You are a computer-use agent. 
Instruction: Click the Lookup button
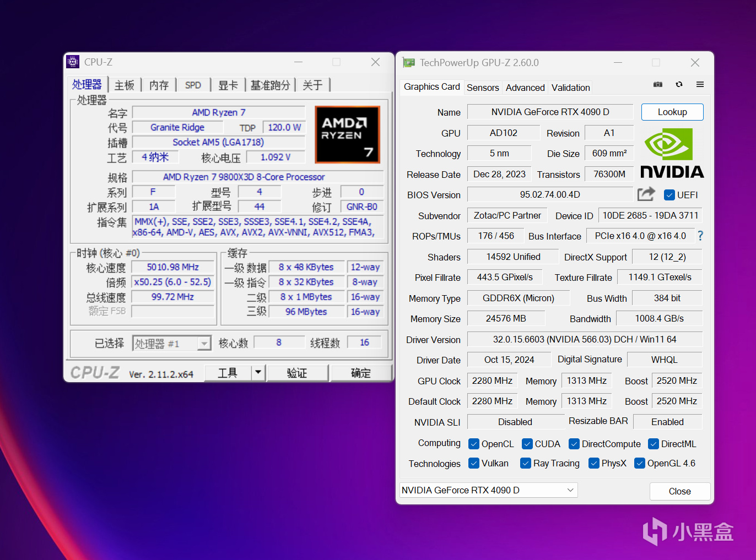(672, 112)
